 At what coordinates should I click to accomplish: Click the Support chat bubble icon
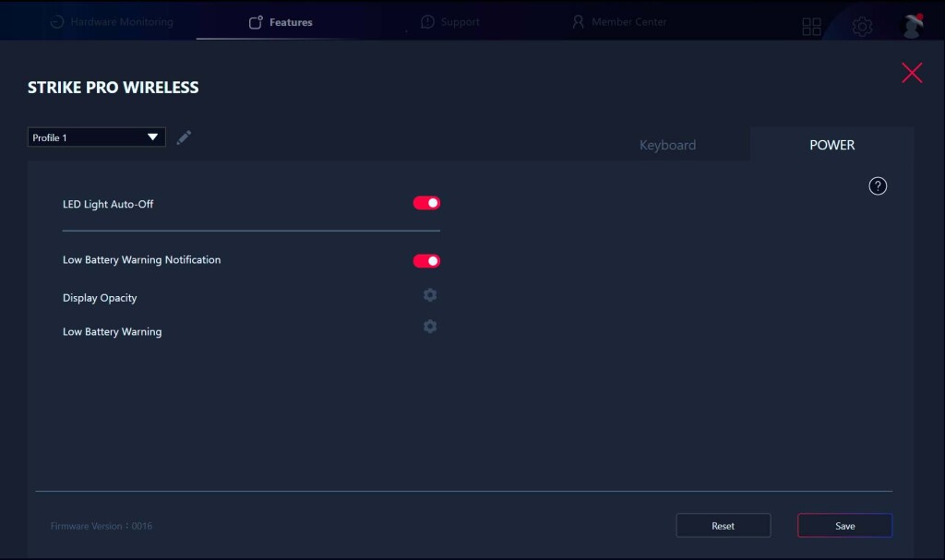(427, 22)
